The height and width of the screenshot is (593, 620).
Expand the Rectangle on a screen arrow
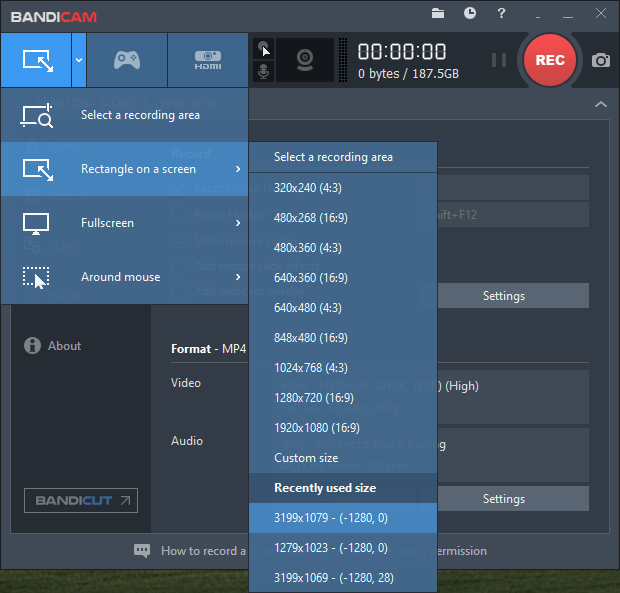pos(238,169)
